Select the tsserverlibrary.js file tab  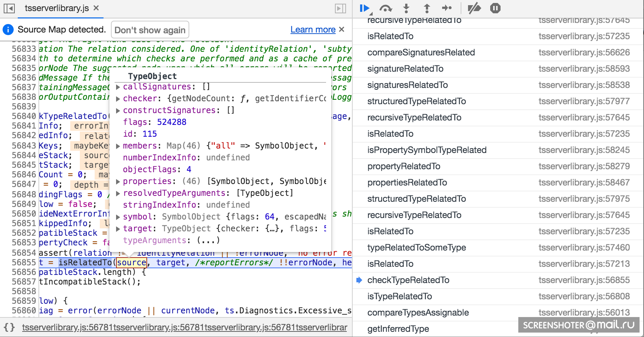[57, 8]
